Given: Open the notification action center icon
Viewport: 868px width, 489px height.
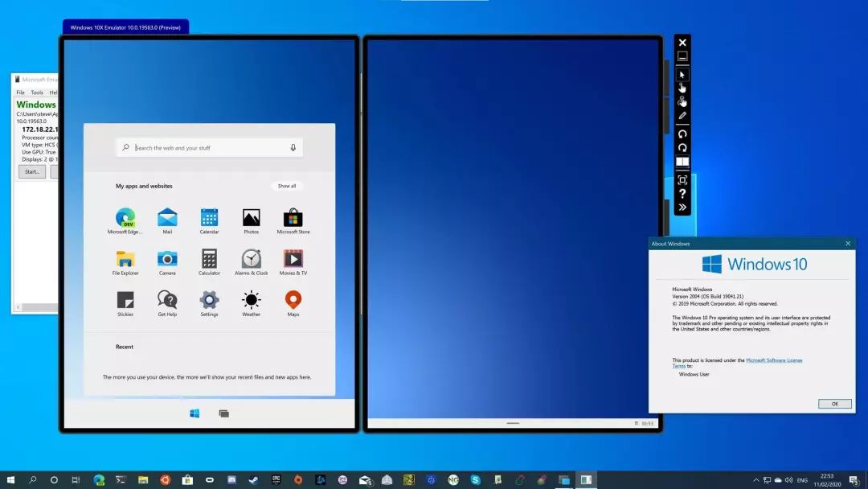Looking at the screenshot, I should pos(854,480).
